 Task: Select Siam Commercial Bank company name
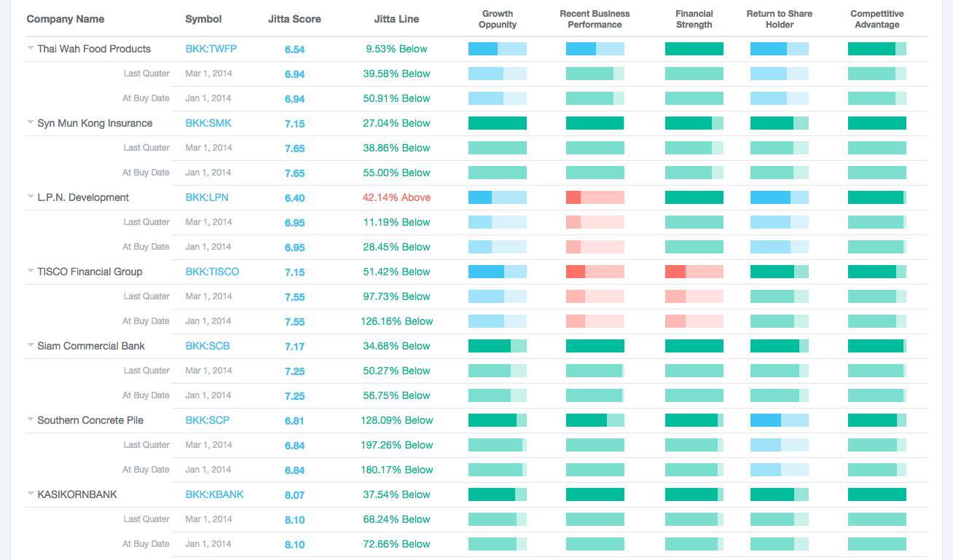[x=91, y=346]
